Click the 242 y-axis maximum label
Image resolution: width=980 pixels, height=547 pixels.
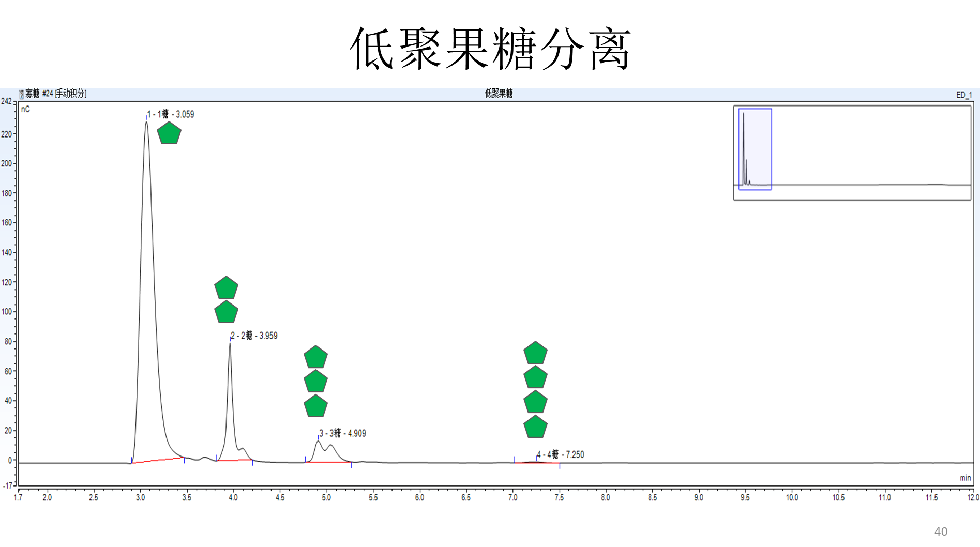click(6, 101)
